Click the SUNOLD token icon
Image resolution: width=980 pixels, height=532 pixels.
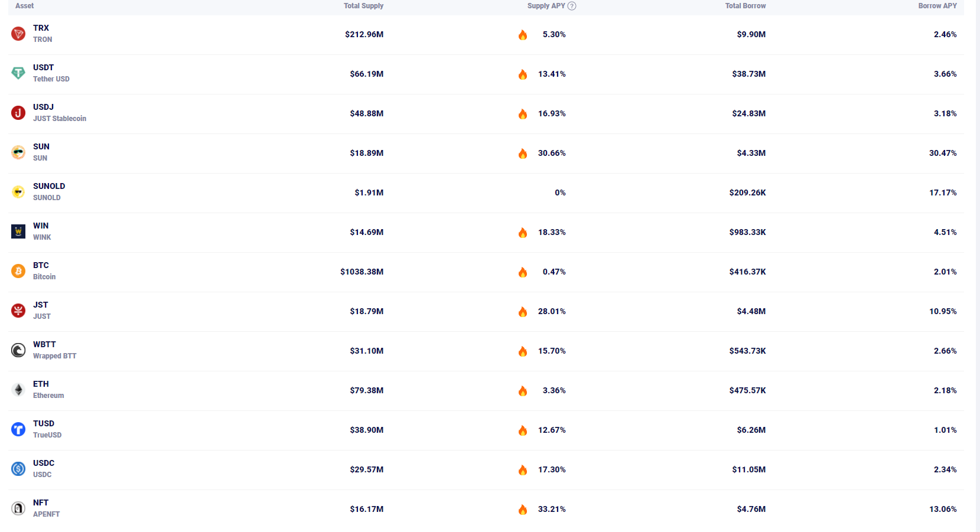pyautogui.click(x=18, y=192)
